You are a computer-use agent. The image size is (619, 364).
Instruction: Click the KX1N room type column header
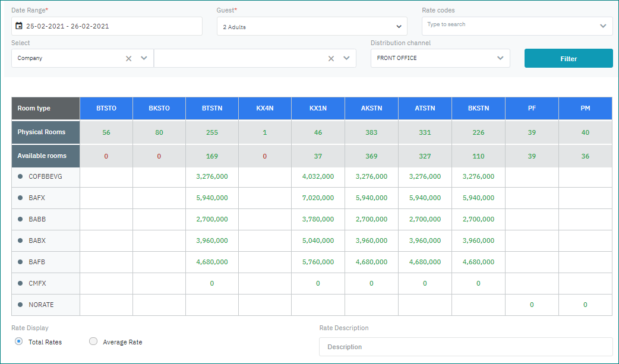pos(318,108)
